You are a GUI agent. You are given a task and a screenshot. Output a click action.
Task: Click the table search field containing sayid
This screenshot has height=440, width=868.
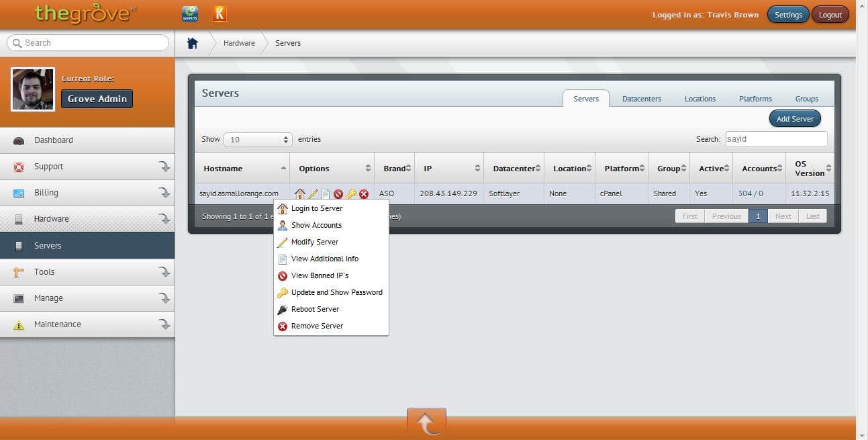click(x=775, y=139)
